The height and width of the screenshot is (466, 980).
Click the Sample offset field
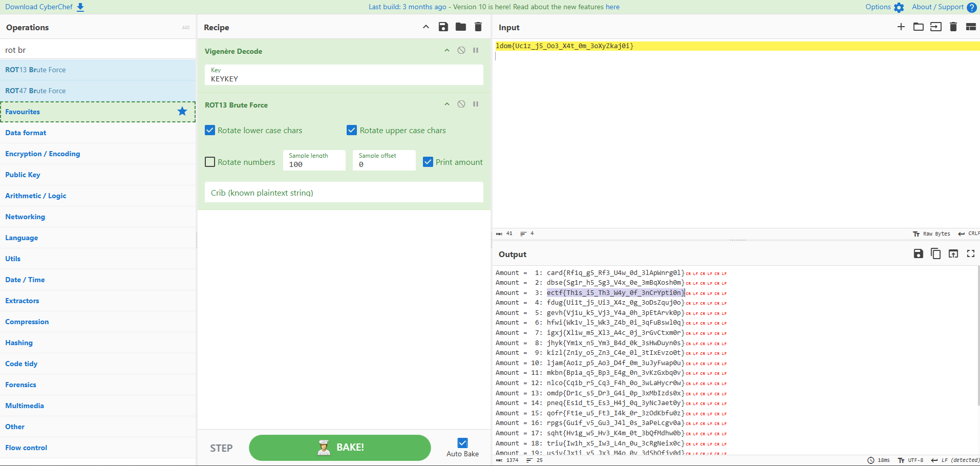(384, 160)
